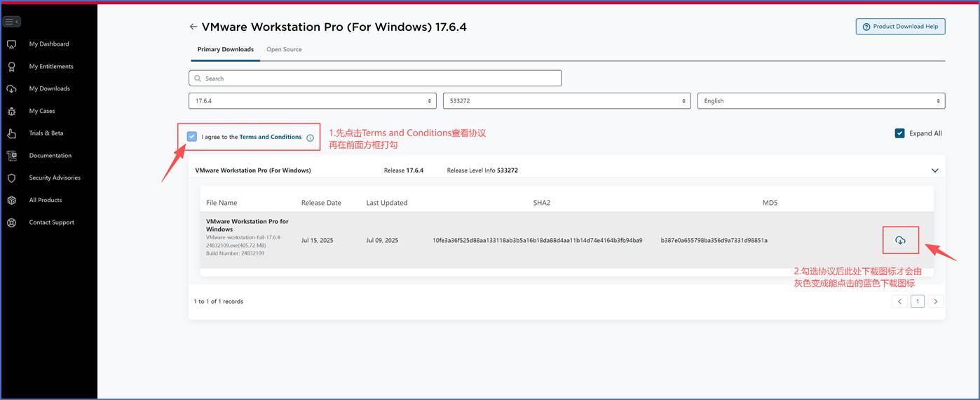Viewport: 980px width, 400px height.
Task: Click the Trials & Beta hand icon
Action: (x=11, y=133)
